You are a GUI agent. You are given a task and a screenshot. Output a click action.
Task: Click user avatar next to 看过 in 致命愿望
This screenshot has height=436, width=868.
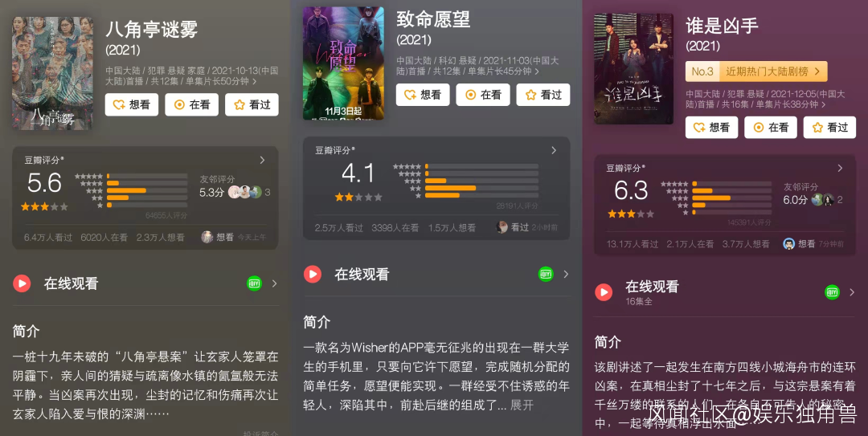click(x=502, y=227)
